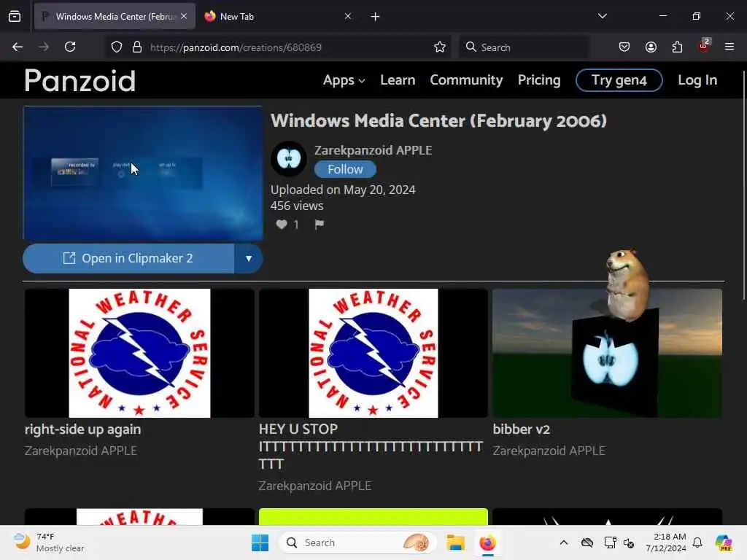Expand the Open in Clipmaker dropdown arrow

[249, 259]
